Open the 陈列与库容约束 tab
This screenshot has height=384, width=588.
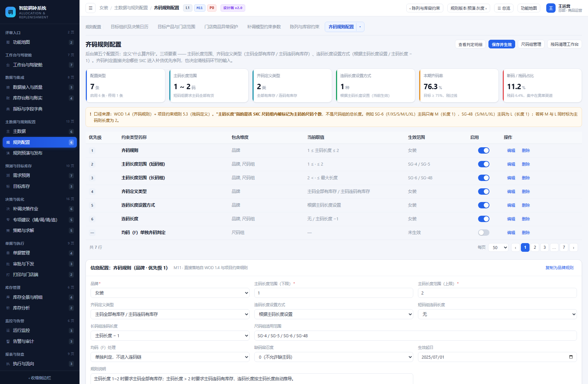pos(305,27)
